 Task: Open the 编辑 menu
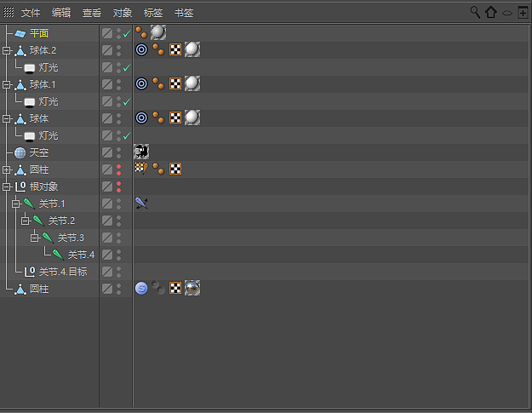pos(61,14)
